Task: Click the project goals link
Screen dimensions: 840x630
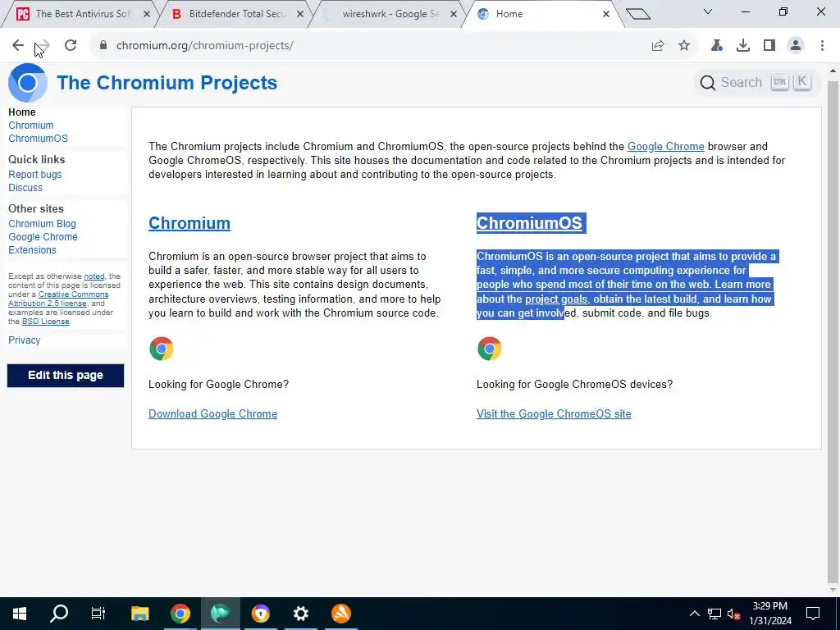Action: [556, 299]
